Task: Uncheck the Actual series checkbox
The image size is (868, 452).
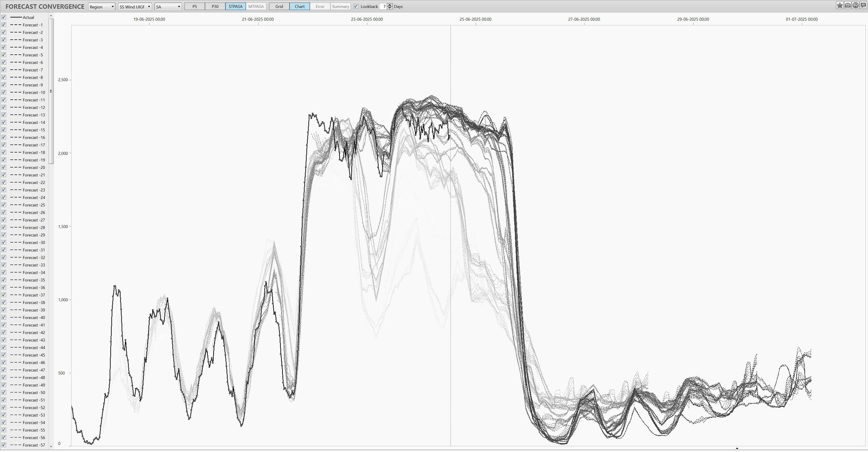Action: (4, 17)
